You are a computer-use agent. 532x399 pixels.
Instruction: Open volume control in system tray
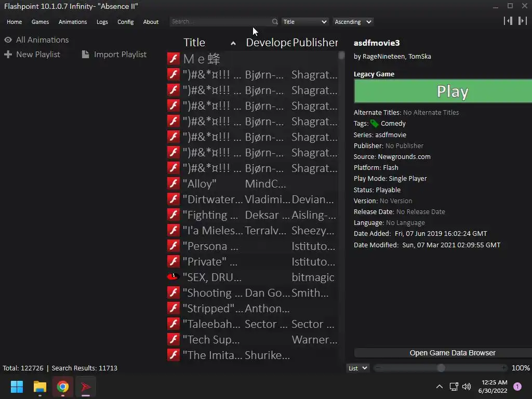click(x=467, y=387)
